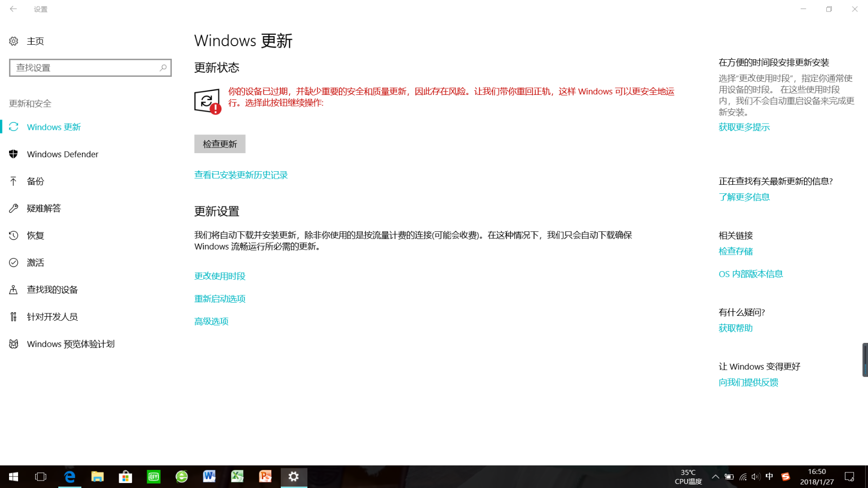Open 针对开发人员 section

click(53, 317)
